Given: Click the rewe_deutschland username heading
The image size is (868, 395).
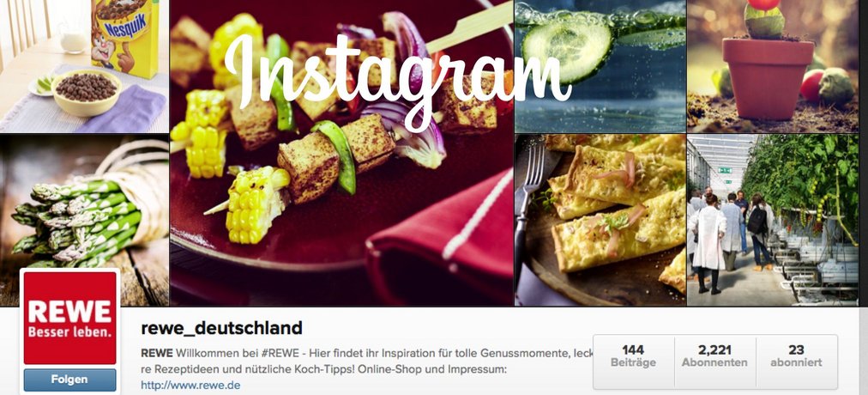Looking at the screenshot, I should 221,328.
